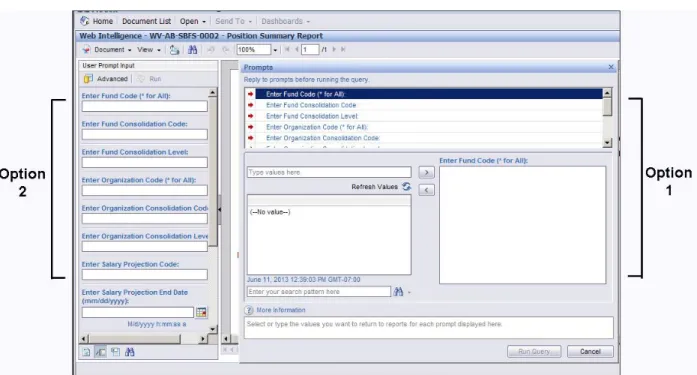
Task: Open the Document List
Action: (x=146, y=21)
